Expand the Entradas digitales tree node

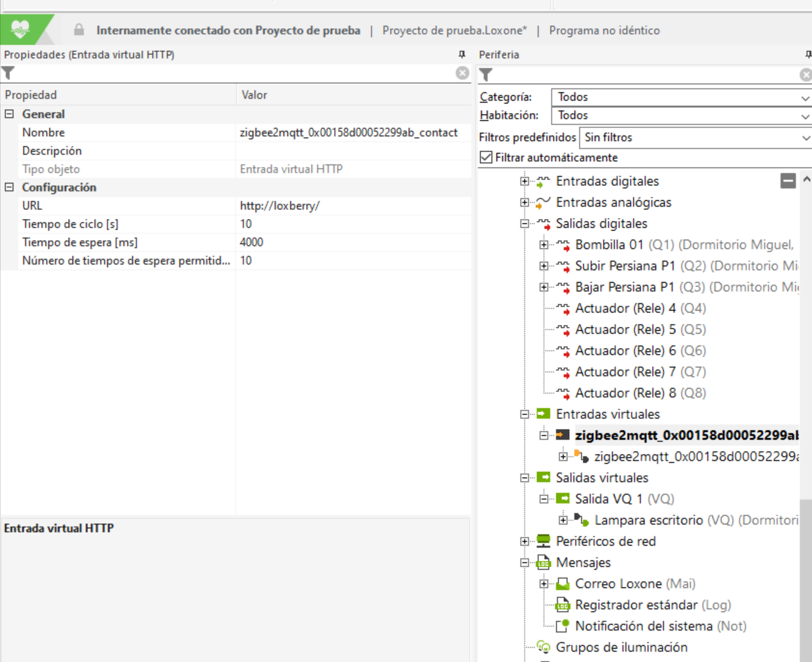point(525,182)
